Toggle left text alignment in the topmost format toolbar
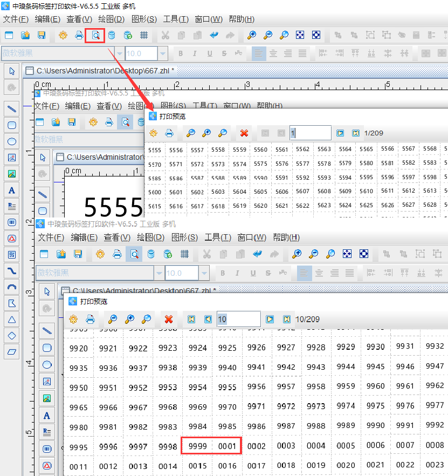This screenshot has width=448, height=476. [x=259, y=53]
